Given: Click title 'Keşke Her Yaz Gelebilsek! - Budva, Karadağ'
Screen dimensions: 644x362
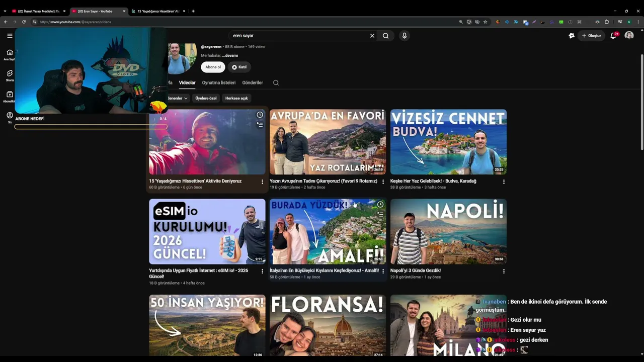Looking at the screenshot, I should [x=433, y=181].
